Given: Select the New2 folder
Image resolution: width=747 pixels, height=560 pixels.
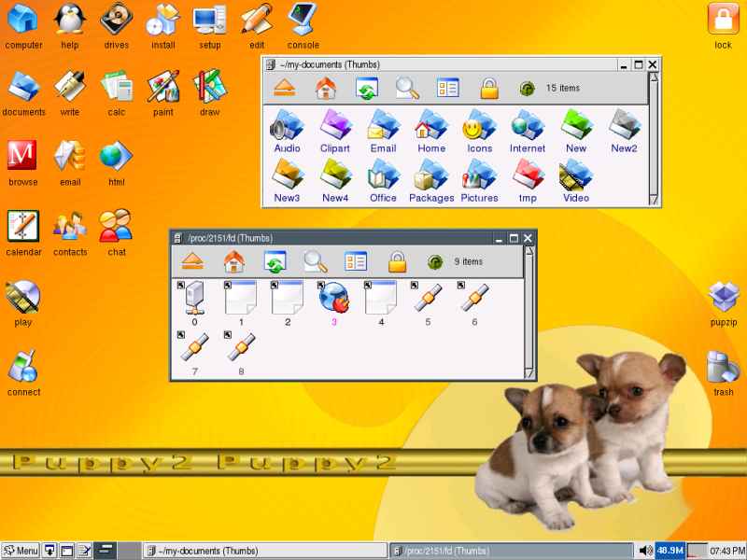Looking at the screenshot, I should pos(624,131).
